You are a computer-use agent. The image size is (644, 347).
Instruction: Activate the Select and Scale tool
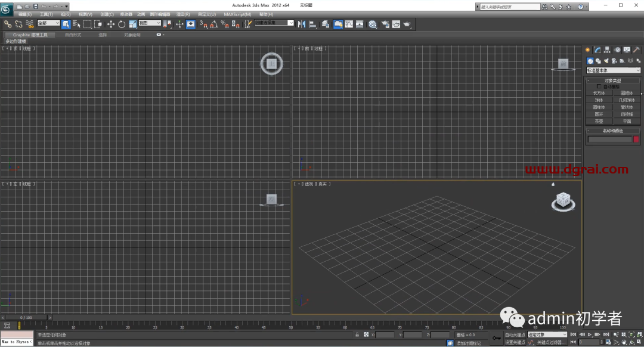click(x=132, y=24)
